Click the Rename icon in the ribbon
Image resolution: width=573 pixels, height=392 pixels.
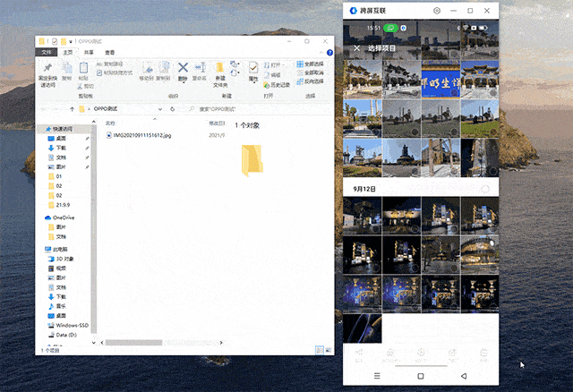click(200, 68)
